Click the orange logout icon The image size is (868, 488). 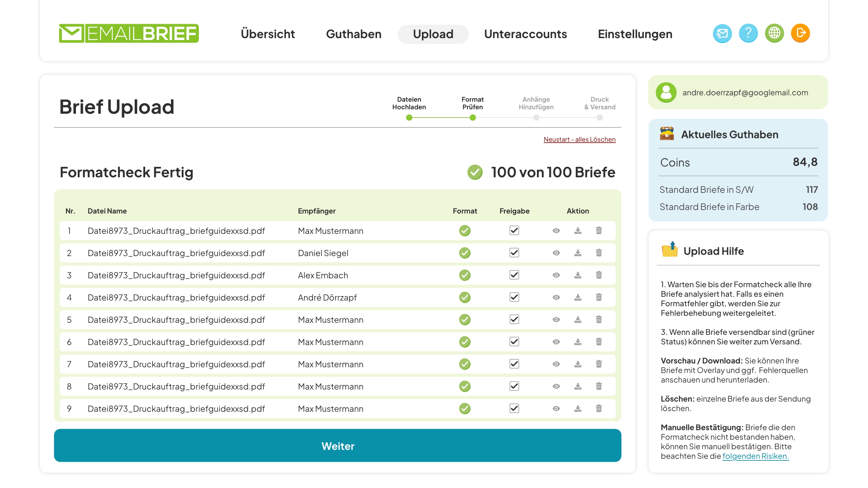click(800, 33)
